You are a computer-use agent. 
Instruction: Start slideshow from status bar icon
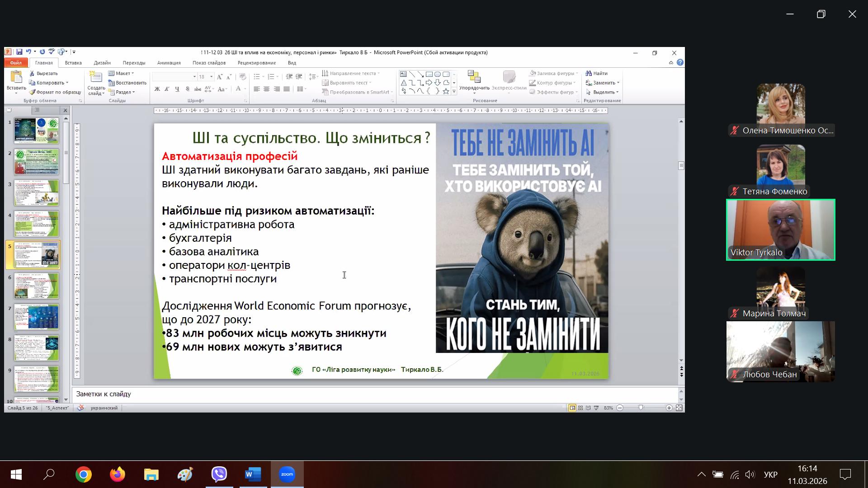point(596,408)
